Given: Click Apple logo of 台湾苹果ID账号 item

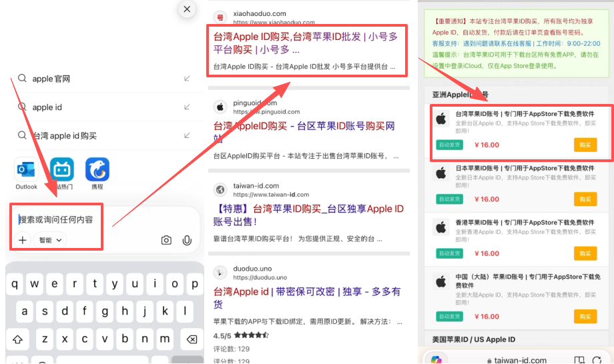Looking at the screenshot, I should [x=441, y=119].
